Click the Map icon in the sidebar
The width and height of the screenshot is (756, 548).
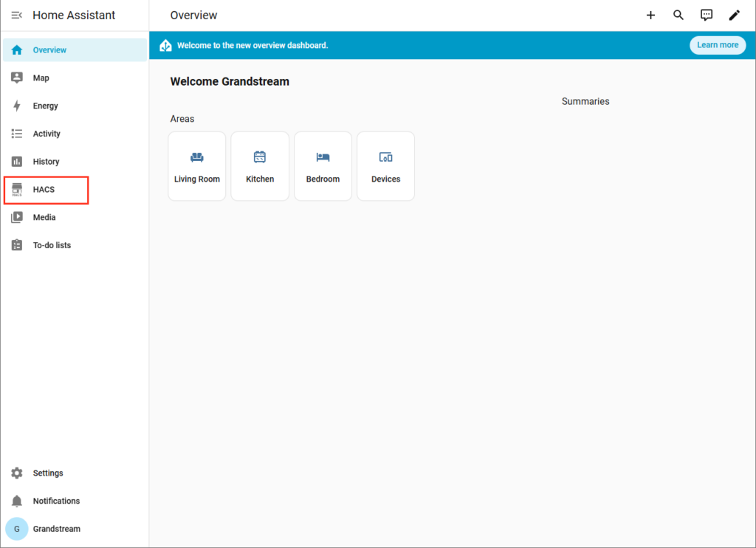pyautogui.click(x=17, y=78)
